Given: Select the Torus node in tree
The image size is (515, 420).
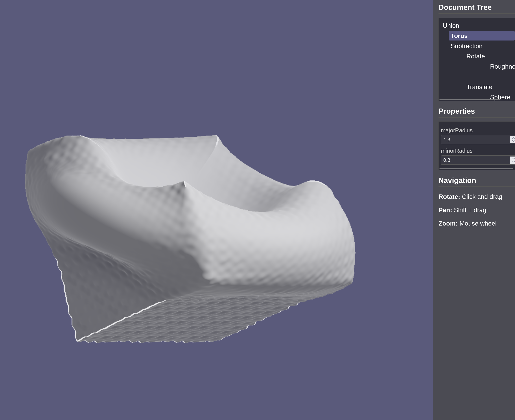Looking at the screenshot, I should tap(459, 36).
